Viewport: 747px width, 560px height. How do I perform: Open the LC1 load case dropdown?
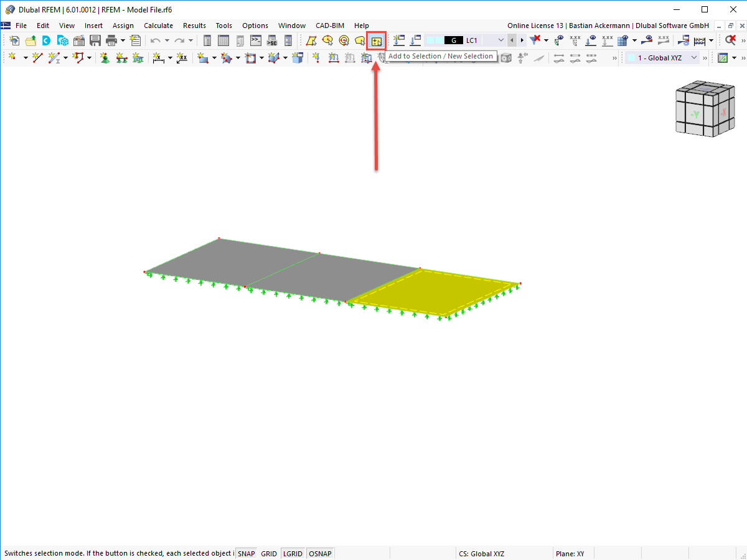(x=500, y=40)
